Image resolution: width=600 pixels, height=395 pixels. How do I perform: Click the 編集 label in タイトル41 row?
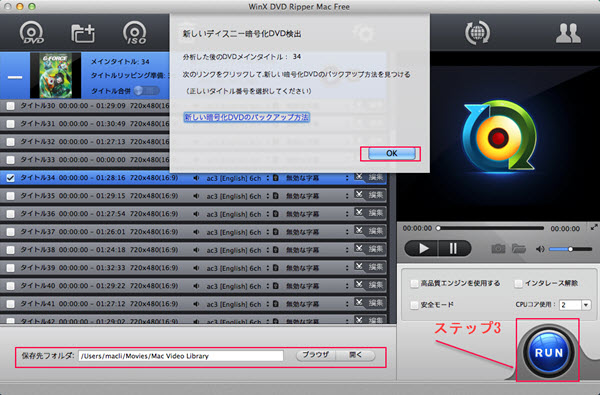(x=375, y=303)
